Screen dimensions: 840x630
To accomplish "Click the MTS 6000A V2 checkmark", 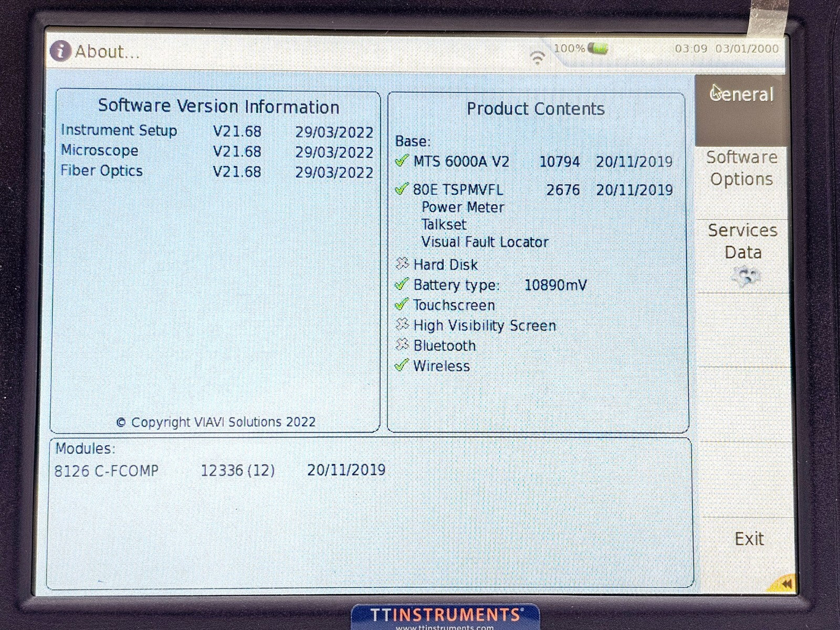I will click(402, 161).
